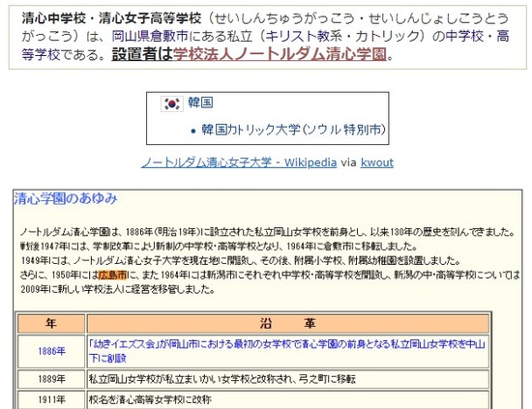This screenshot has width=532, height=409.
Task: Open the kwout link
Action: tap(377, 162)
